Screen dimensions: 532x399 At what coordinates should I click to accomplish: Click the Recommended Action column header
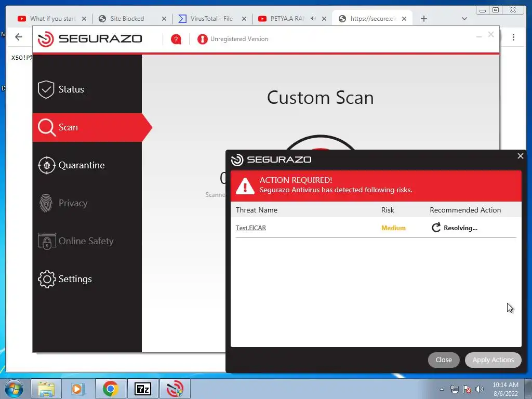[465, 210]
